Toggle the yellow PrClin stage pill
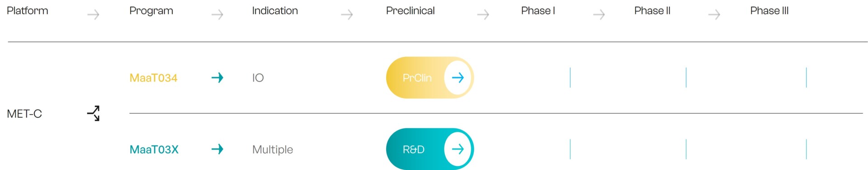The width and height of the screenshot is (868, 170). click(x=430, y=78)
